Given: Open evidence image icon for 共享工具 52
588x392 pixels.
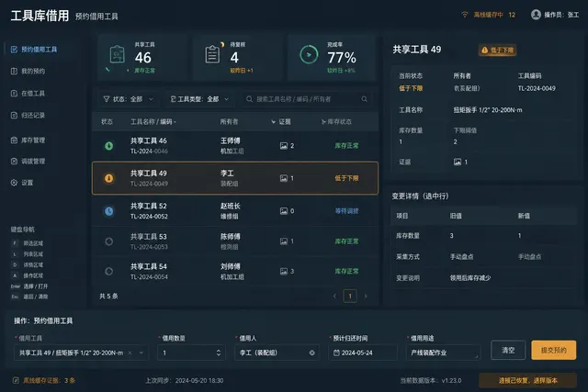Looking at the screenshot, I should coord(284,211).
